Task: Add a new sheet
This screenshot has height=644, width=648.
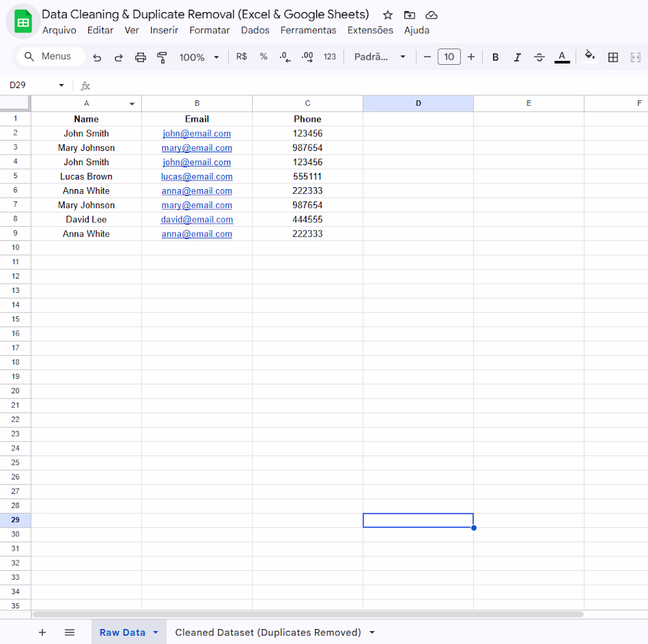Action: [x=42, y=632]
